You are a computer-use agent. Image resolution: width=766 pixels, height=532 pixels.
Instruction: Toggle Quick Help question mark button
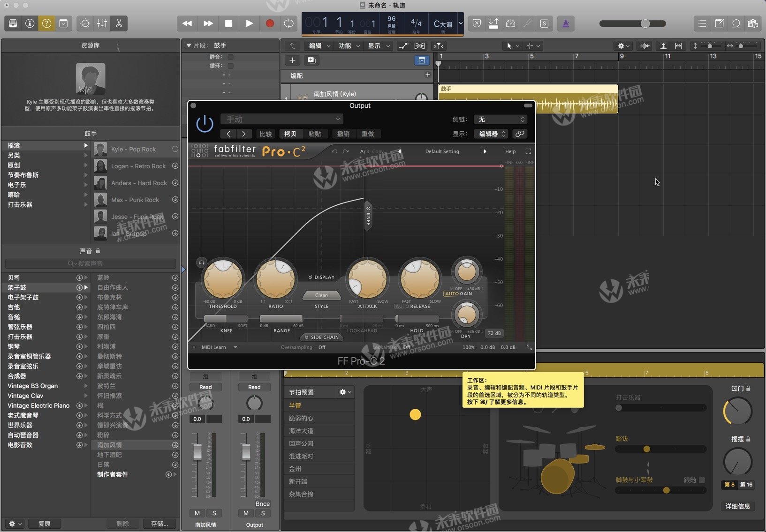[x=46, y=23]
